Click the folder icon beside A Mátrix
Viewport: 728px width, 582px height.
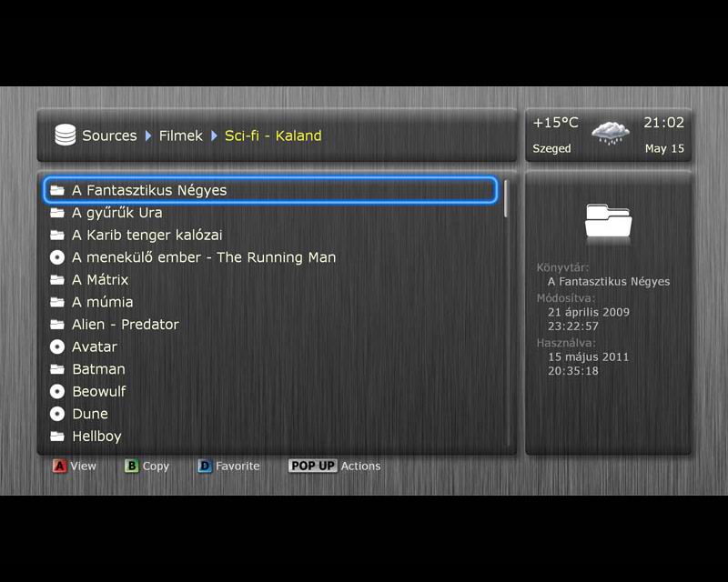[57, 279]
